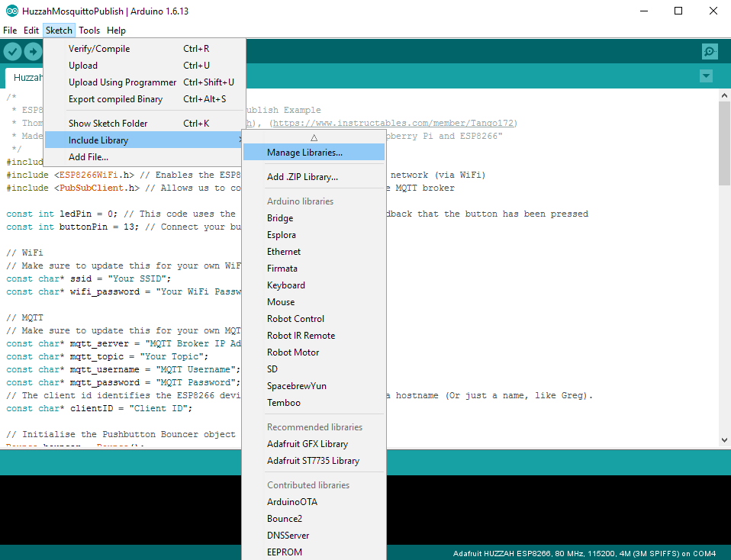The image size is (731, 560).
Task: Include the Adafruit GFX Library
Action: [x=308, y=443]
